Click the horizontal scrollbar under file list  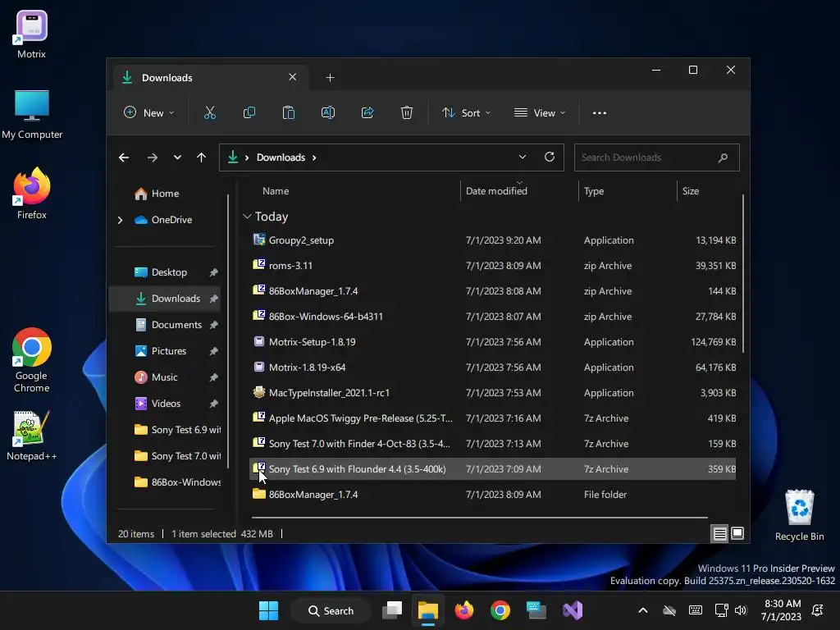pyautogui.click(x=479, y=518)
